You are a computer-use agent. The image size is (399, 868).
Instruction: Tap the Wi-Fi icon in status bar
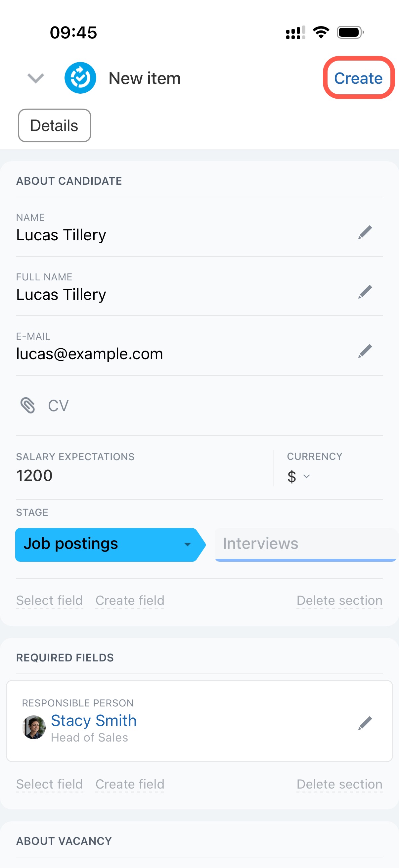(x=321, y=33)
